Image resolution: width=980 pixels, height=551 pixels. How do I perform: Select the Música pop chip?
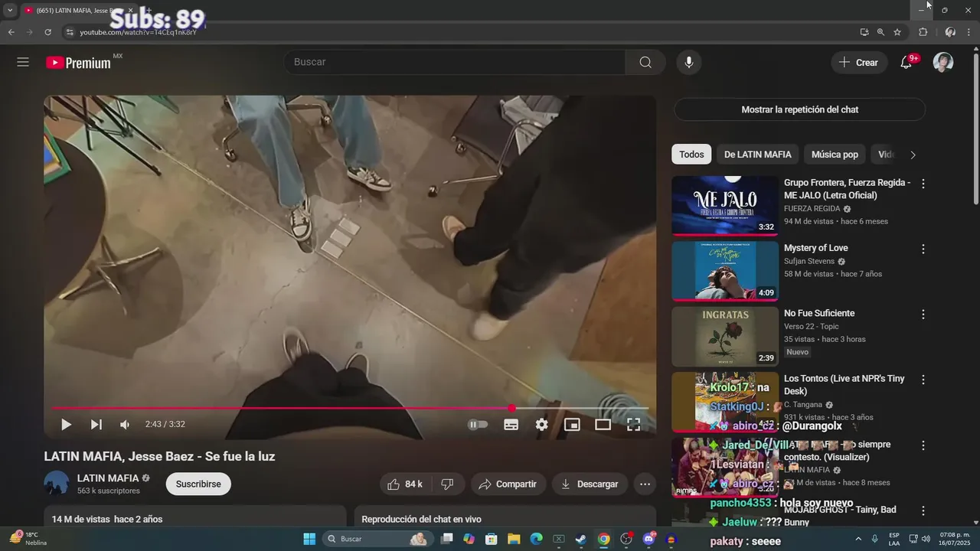click(835, 155)
